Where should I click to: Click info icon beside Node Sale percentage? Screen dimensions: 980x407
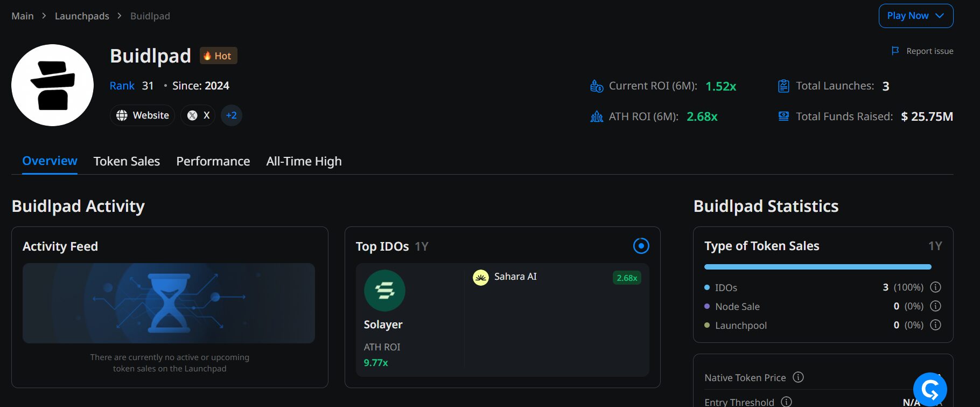point(936,306)
